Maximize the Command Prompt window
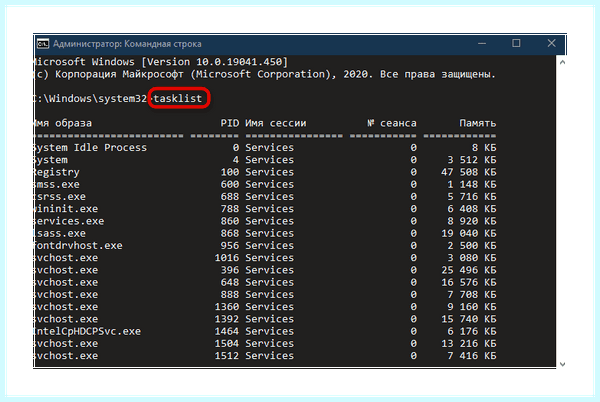The image size is (600, 402). tap(516, 43)
